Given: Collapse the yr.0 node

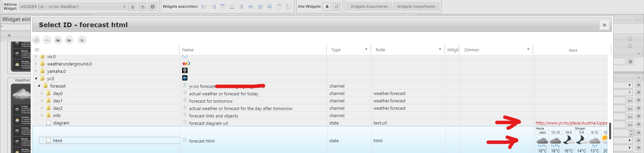Looking at the screenshot, I should pyautogui.click(x=36, y=79).
